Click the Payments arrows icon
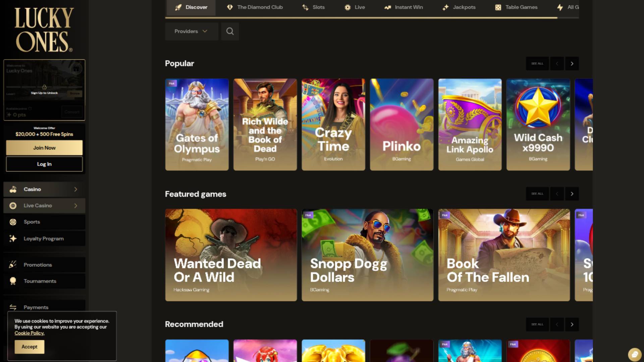Viewport: 644px width, 362px height. 13,307
